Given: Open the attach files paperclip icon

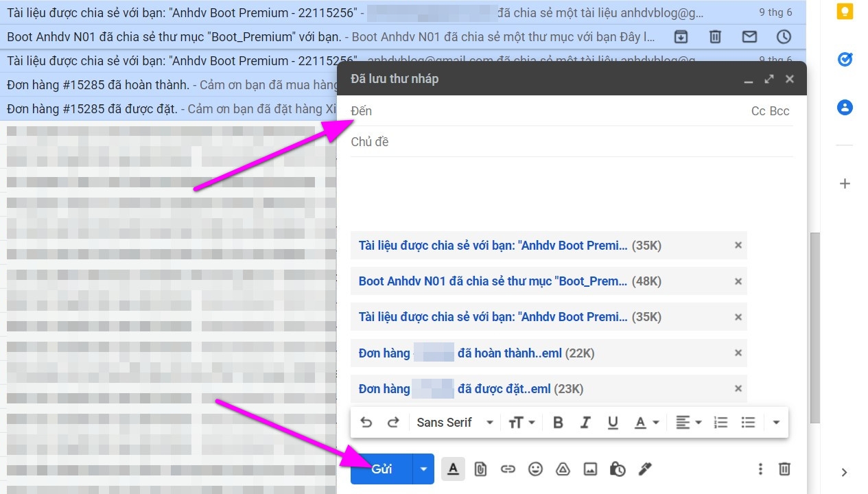Looking at the screenshot, I should (x=480, y=469).
